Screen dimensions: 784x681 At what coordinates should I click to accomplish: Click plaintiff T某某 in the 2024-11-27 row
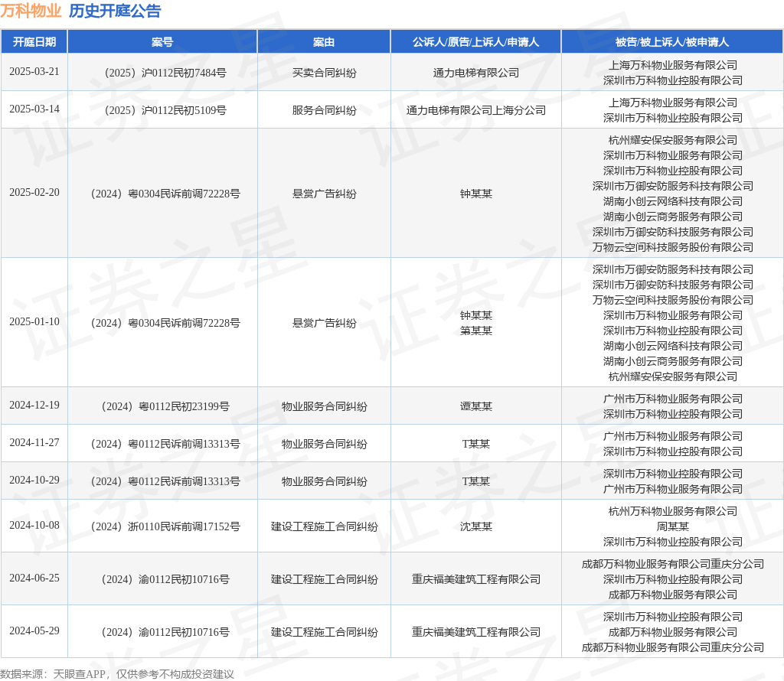pyautogui.click(x=476, y=444)
